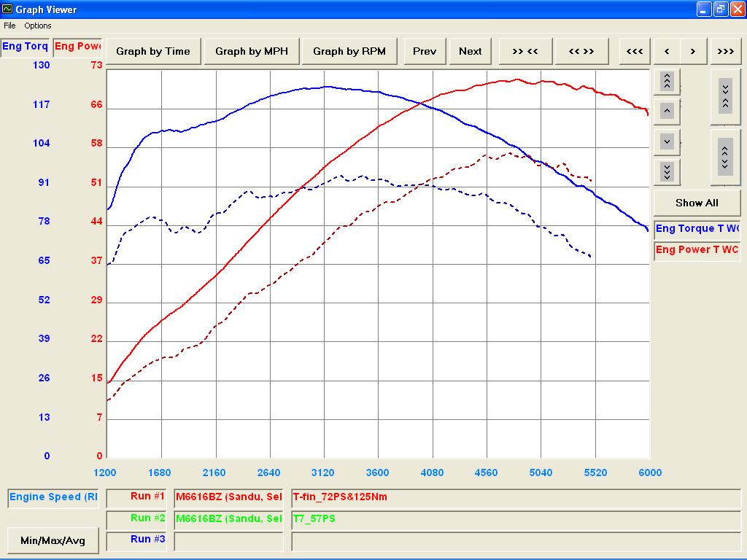Pan far right with >>> button
Viewport: 747px width, 560px height.
tap(726, 51)
